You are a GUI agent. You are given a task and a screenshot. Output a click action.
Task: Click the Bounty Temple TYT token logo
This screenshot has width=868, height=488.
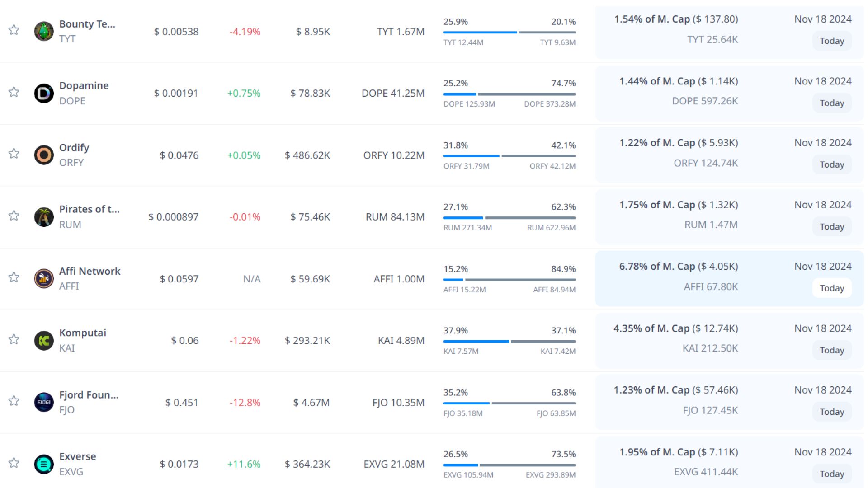tap(44, 31)
